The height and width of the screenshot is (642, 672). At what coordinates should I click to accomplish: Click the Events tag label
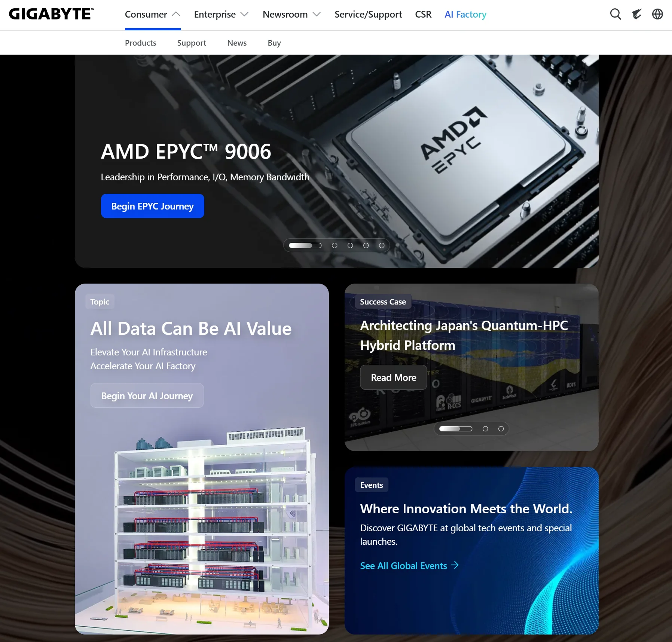tap(372, 485)
